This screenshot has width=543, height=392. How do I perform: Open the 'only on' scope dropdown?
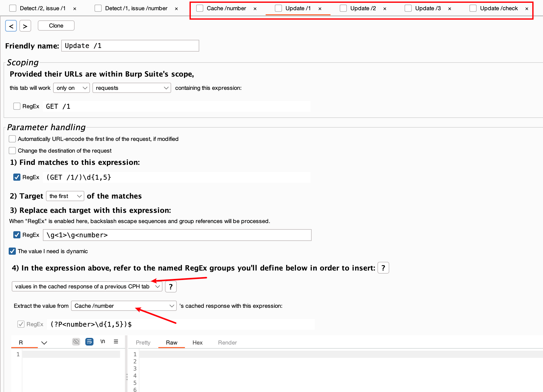(71, 88)
